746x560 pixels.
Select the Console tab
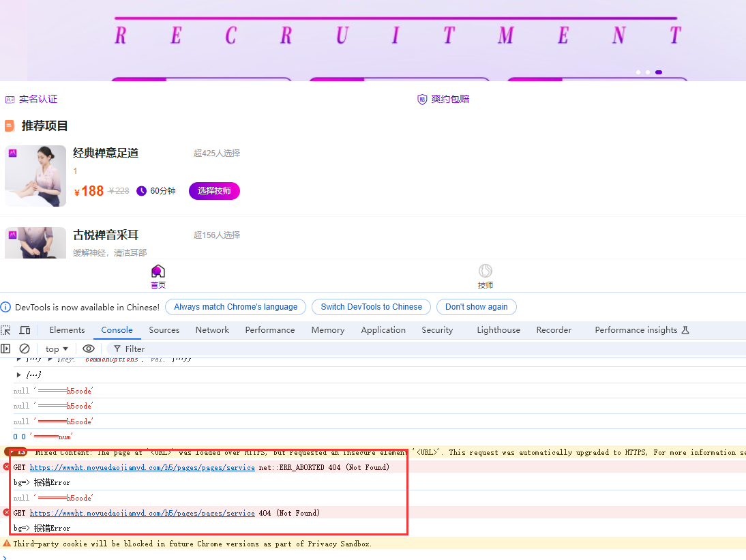coord(117,330)
